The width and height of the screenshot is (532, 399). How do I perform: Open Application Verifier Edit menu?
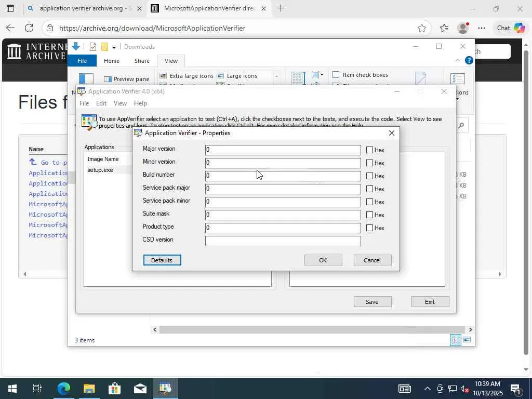(x=101, y=103)
